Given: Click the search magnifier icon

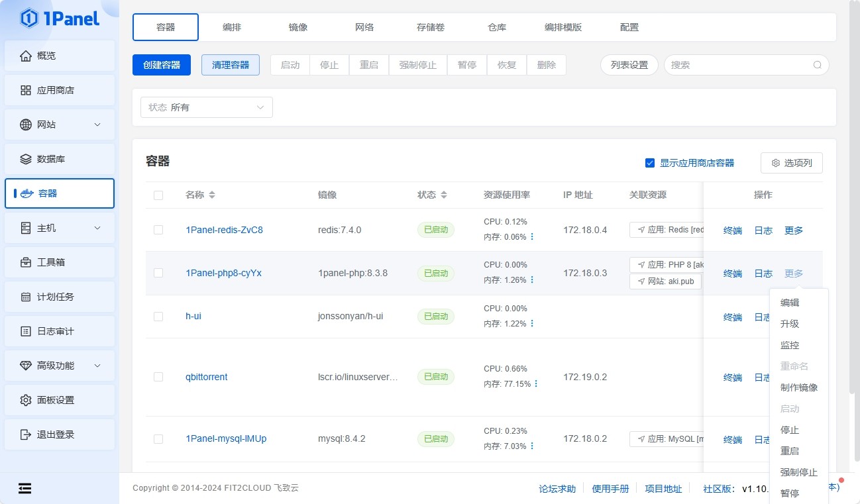Looking at the screenshot, I should pos(818,65).
